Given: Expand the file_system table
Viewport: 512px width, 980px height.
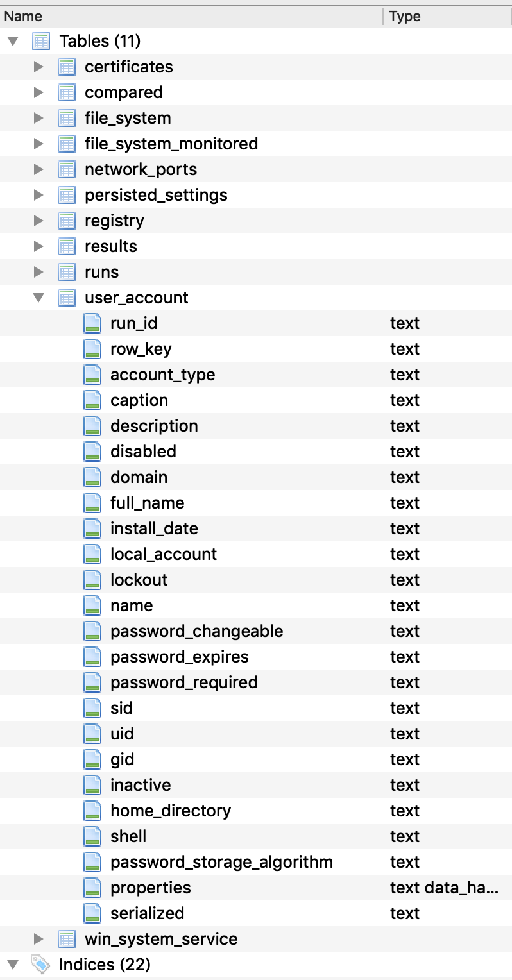Looking at the screenshot, I should [38, 118].
